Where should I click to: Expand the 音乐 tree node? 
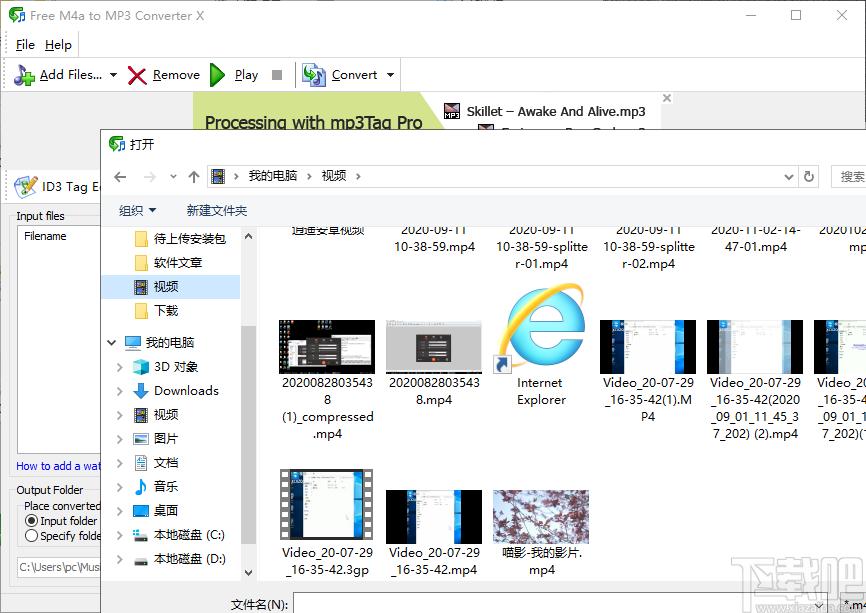pyautogui.click(x=119, y=487)
